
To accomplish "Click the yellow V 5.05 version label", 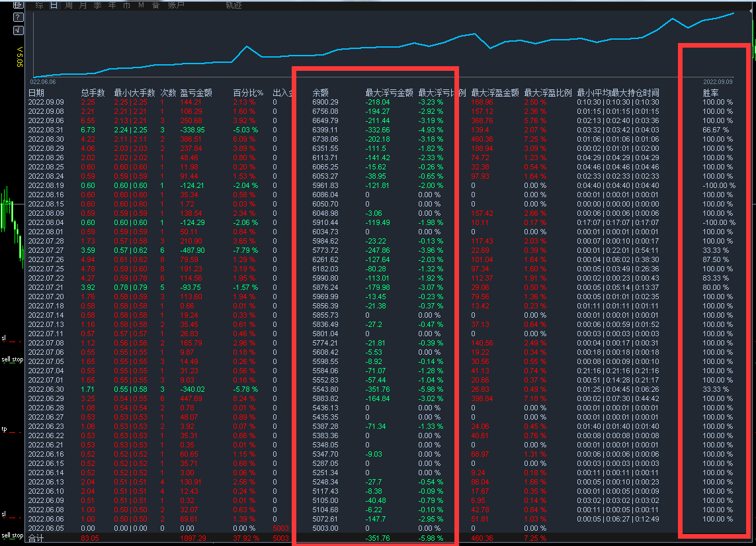I will tap(20, 56).
